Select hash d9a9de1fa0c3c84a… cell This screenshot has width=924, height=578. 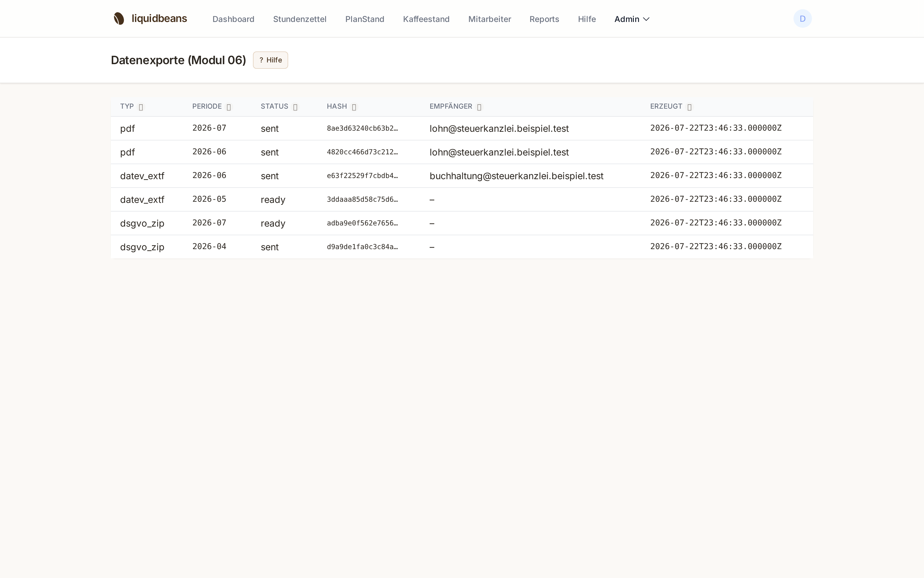coord(362,247)
